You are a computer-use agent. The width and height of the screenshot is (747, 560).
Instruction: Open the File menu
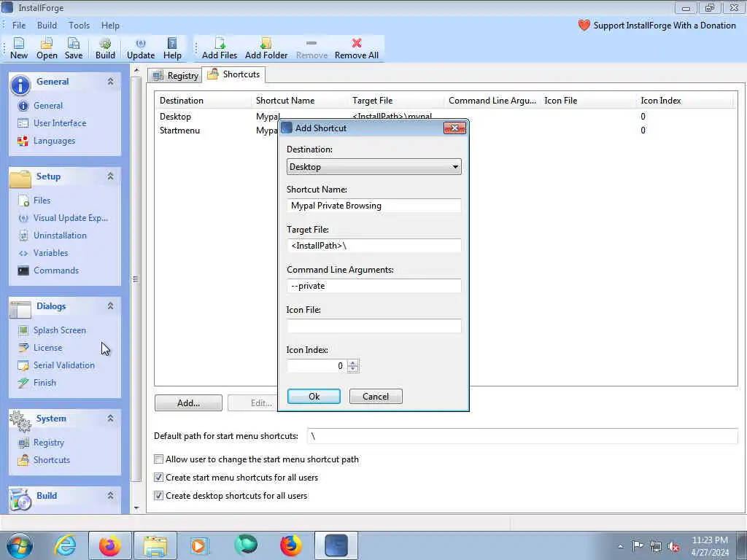coord(19,26)
